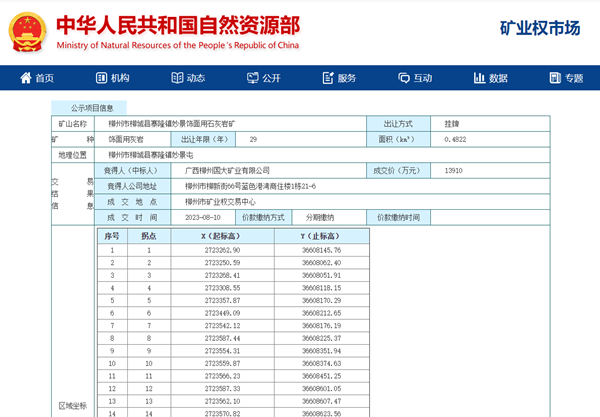Click the 成交价 value 13910
600x417 pixels.
(453, 171)
